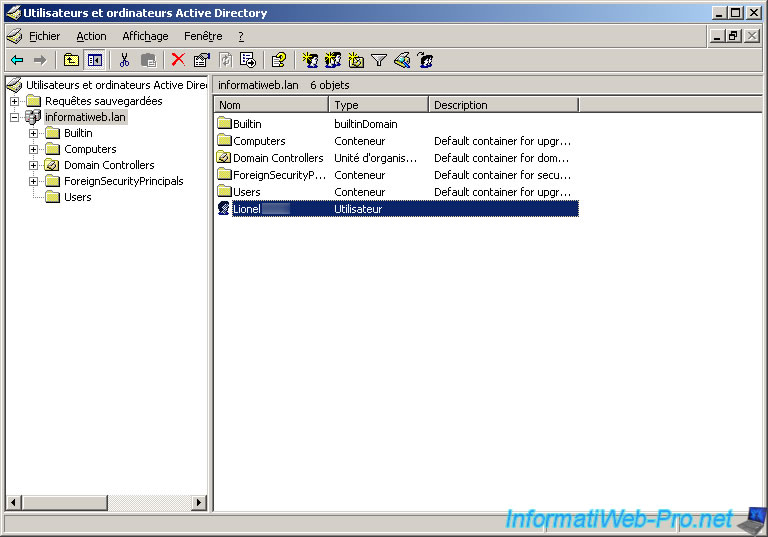Open the Fenêtre menu

[203, 36]
